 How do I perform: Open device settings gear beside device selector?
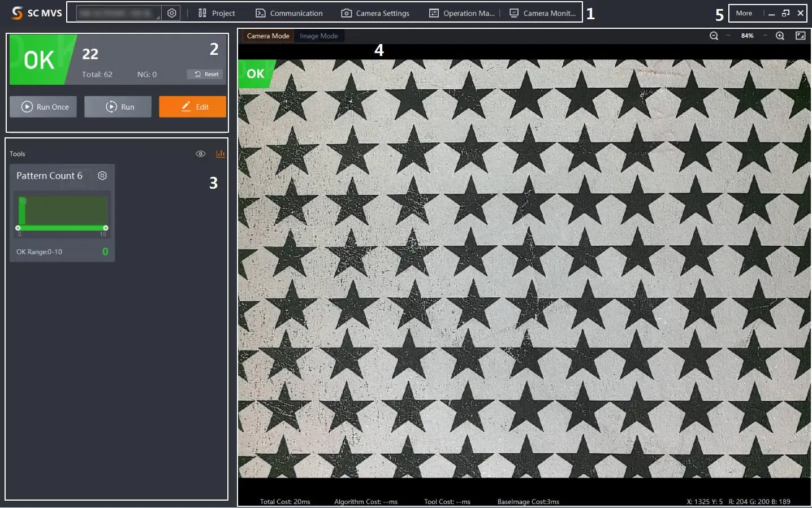click(172, 13)
